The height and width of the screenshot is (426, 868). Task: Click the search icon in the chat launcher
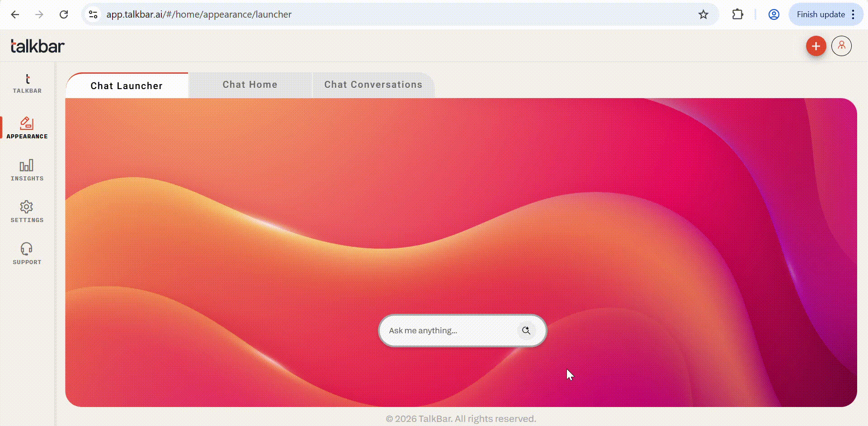pos(526,331)
